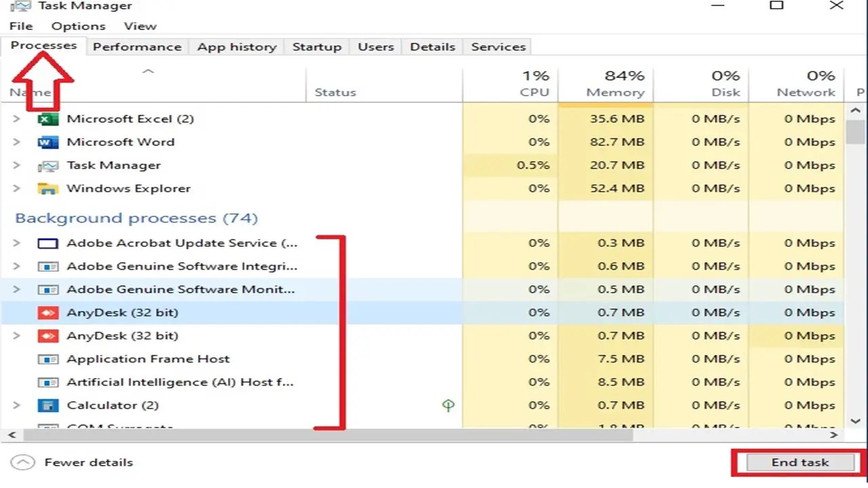Click the 8.5 MB memory value
This screenshot has height=488, width=868.
tap(621, 382)
